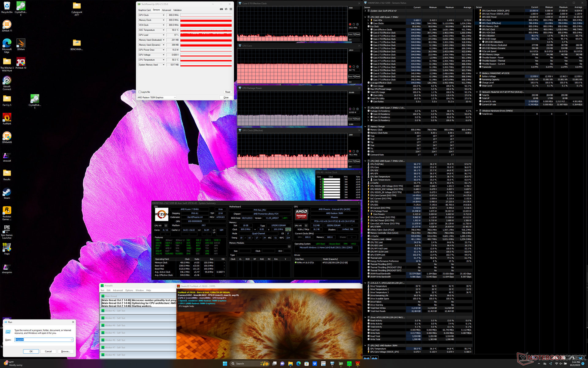Open the Prime95 Options menu
This screenshot has width=588, height=368.
pyautogui.click(x=129, y=290)
